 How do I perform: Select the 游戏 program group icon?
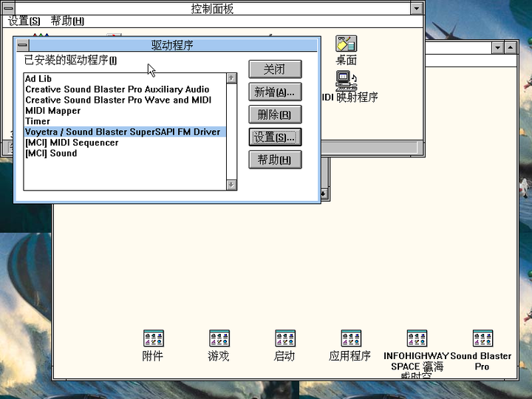pos(219,338)
